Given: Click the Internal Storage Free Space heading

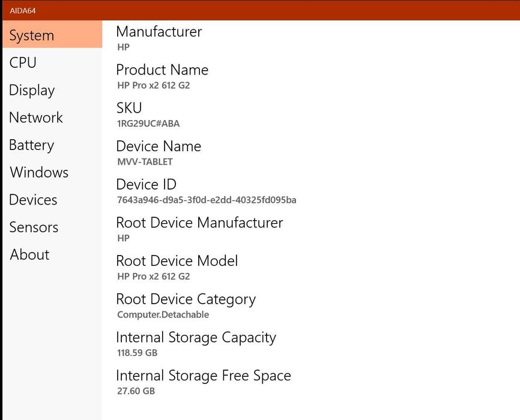Looking at the screenshot, I should [204, 376].
